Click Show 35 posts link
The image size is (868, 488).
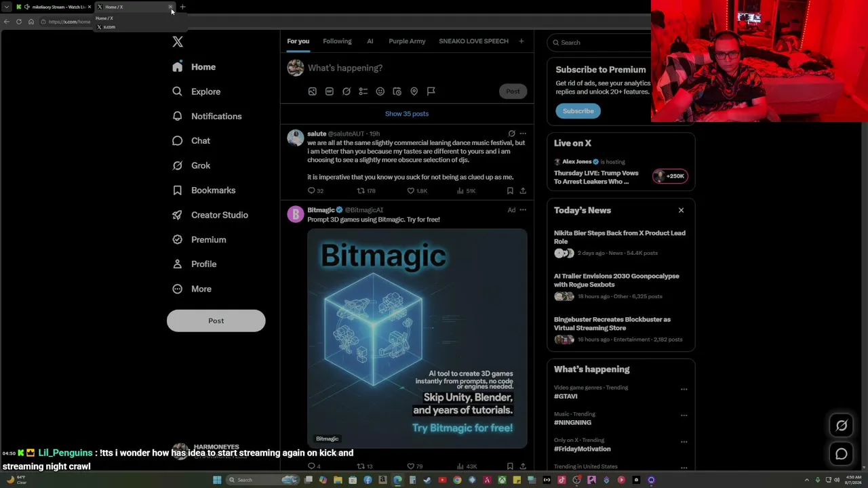point(407,114)
